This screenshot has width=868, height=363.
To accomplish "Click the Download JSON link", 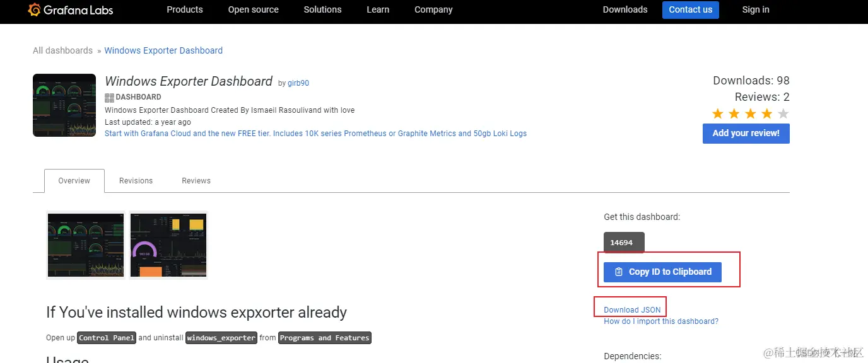I will 632,309.
